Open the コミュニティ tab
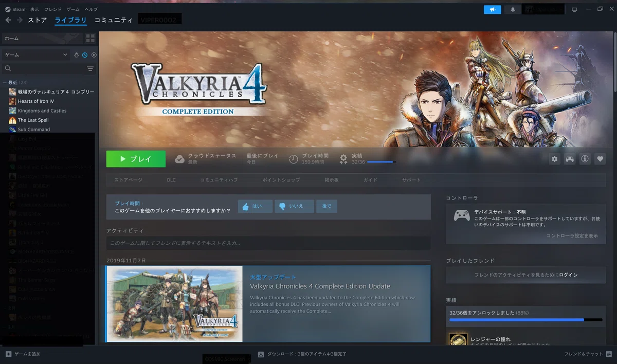This screenshot has width=617, height=364. [113, 20]
